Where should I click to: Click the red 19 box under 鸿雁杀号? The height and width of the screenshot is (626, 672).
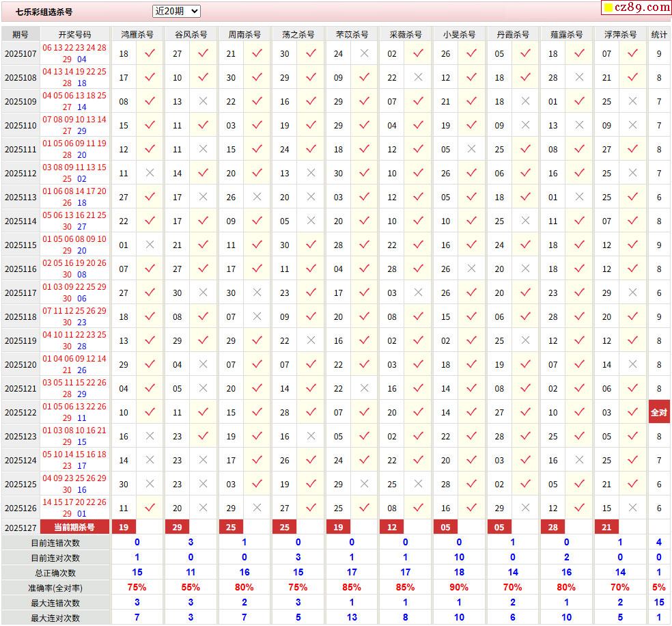click(x=124, y=527)
